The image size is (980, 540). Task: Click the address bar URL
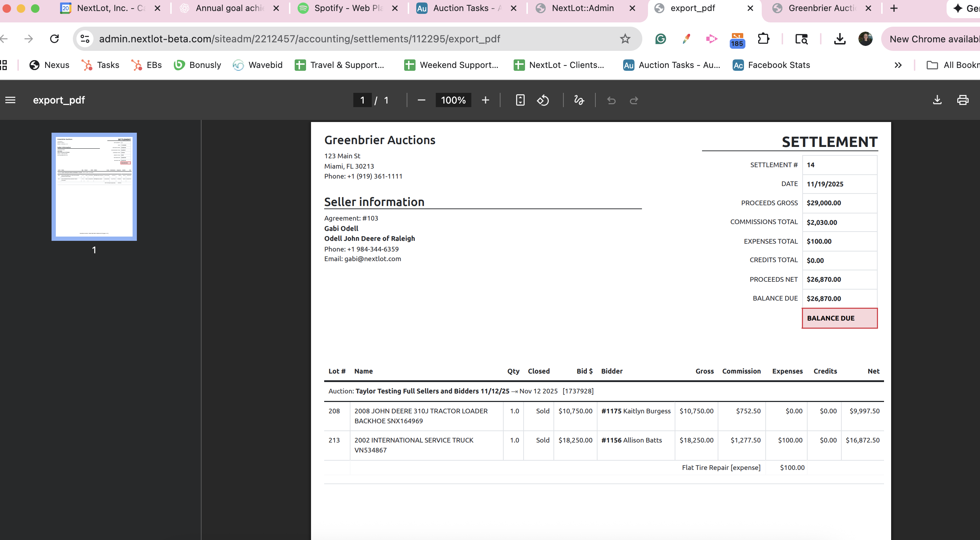299,39
